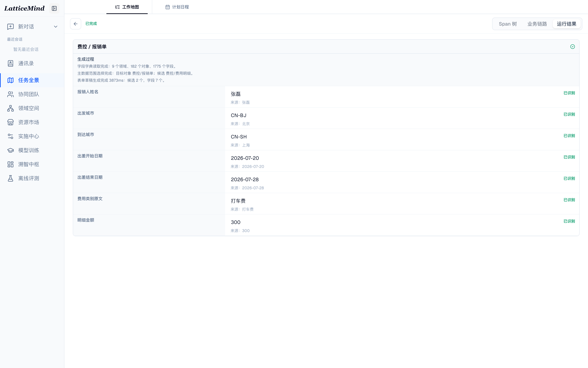Open 通讯录 contacts icon
588x368 pixels.
10,63
